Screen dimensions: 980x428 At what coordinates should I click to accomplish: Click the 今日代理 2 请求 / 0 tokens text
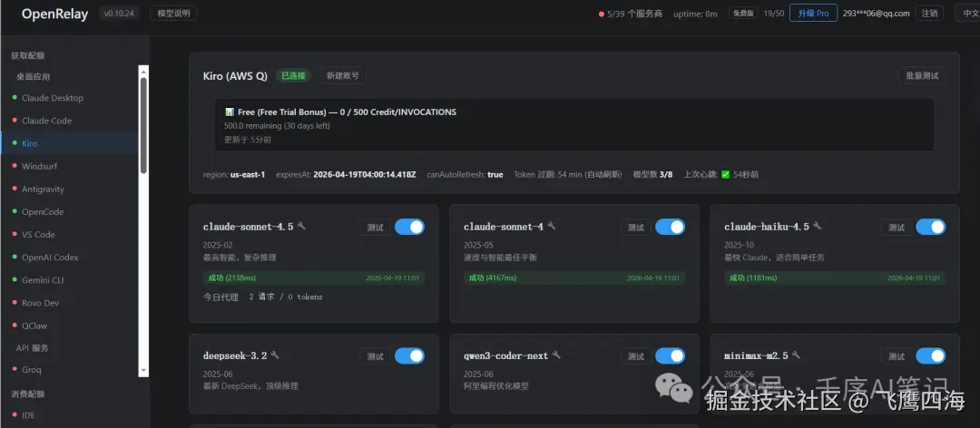[x=263, y=297]
